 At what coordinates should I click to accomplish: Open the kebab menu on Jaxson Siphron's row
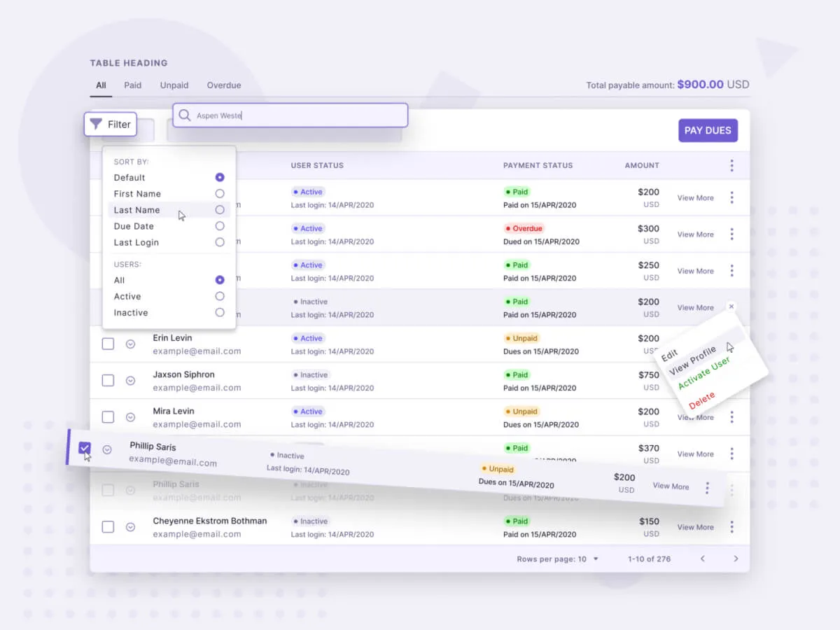click(x=731, y=380)
